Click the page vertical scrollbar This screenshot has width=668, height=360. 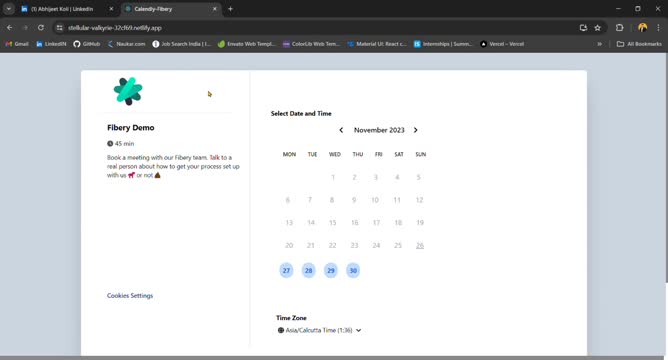click(x=666, y=167)
